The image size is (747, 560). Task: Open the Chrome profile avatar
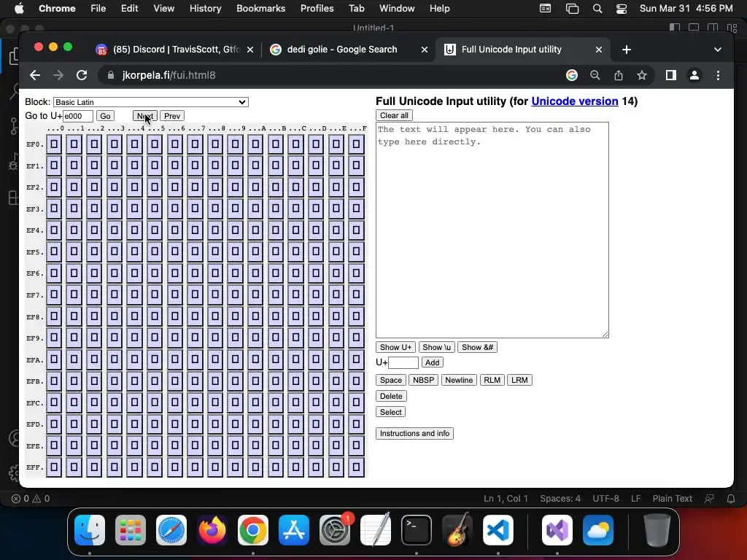[x=694, y=75]
